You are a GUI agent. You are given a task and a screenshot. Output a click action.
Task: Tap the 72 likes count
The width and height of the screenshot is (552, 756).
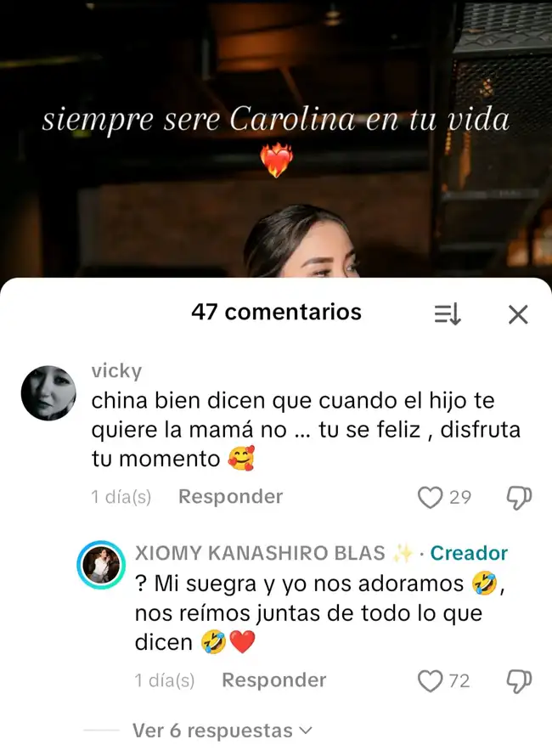[459, 680]
